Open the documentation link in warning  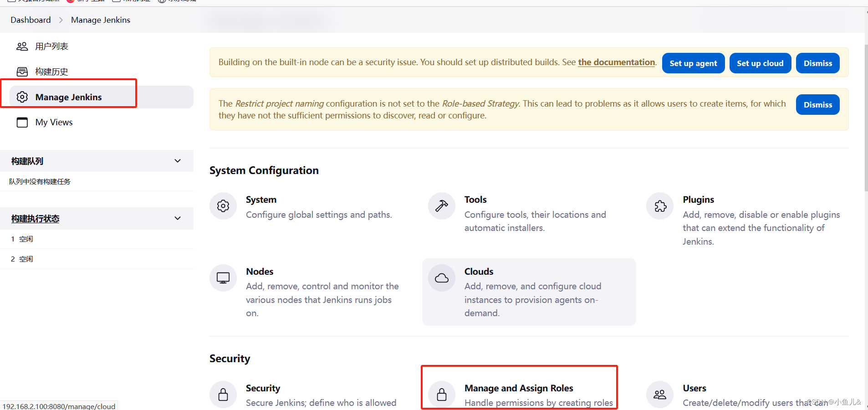tap(617, 62)
